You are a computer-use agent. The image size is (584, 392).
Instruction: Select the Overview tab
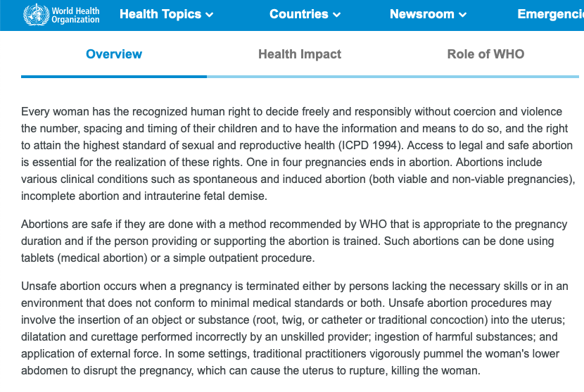(x=114, y=54)
